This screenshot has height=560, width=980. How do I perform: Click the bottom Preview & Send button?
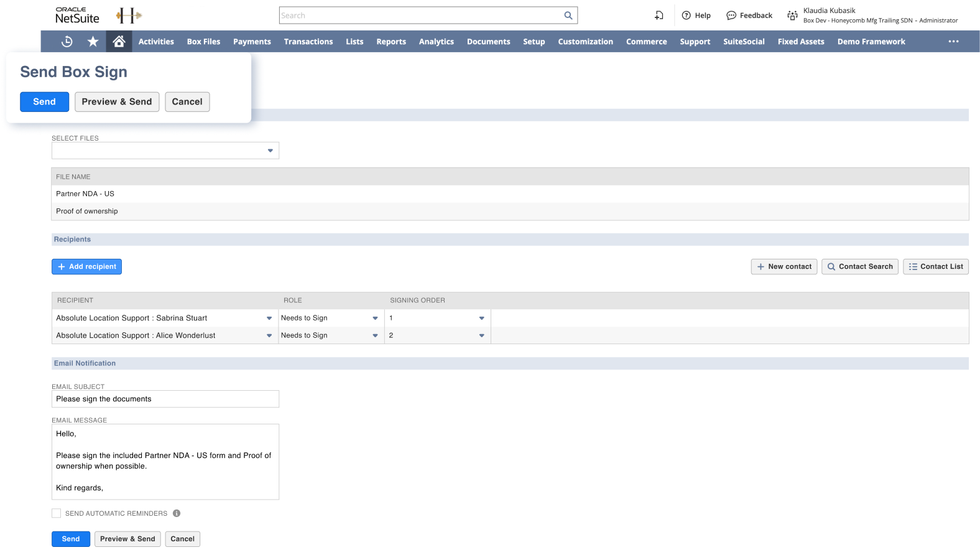127,539
